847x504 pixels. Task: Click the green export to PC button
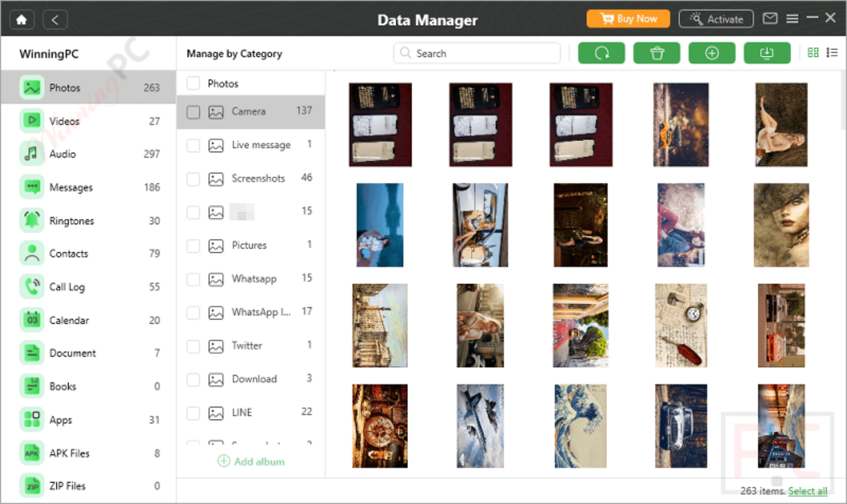pos(767,53)
